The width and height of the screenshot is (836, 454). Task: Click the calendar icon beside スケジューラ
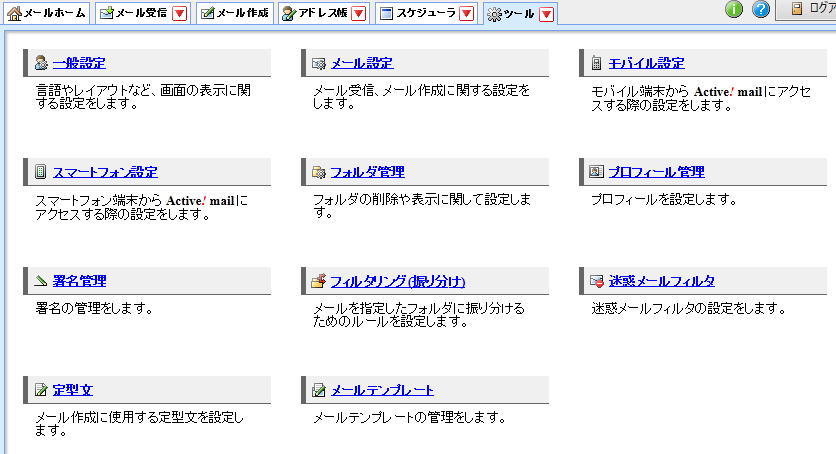click(387, 13)
